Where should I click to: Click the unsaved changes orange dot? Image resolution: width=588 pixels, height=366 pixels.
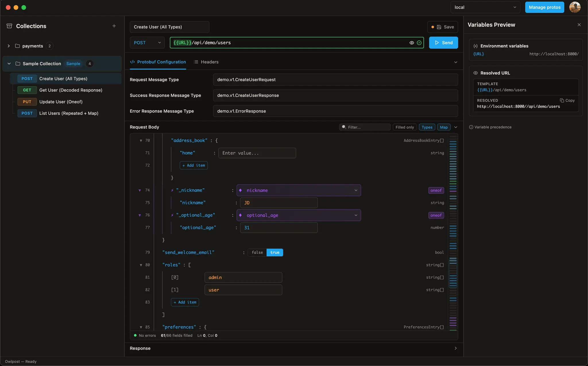(433, 27)
